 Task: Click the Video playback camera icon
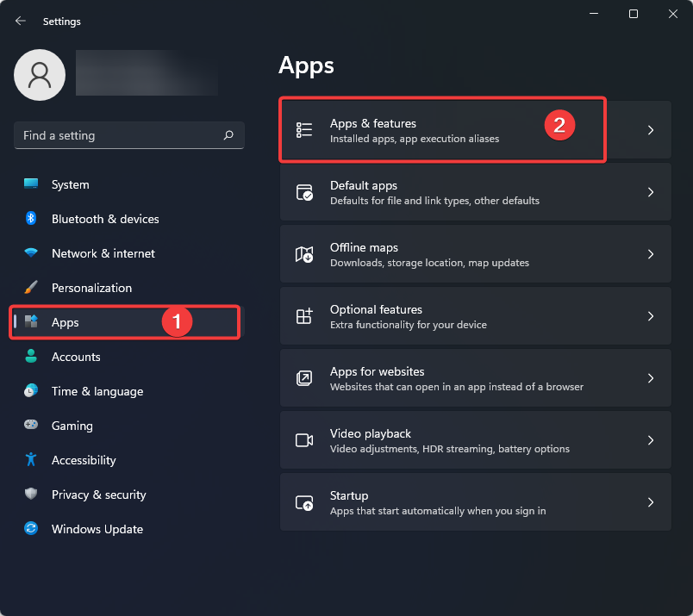[304, 440]
